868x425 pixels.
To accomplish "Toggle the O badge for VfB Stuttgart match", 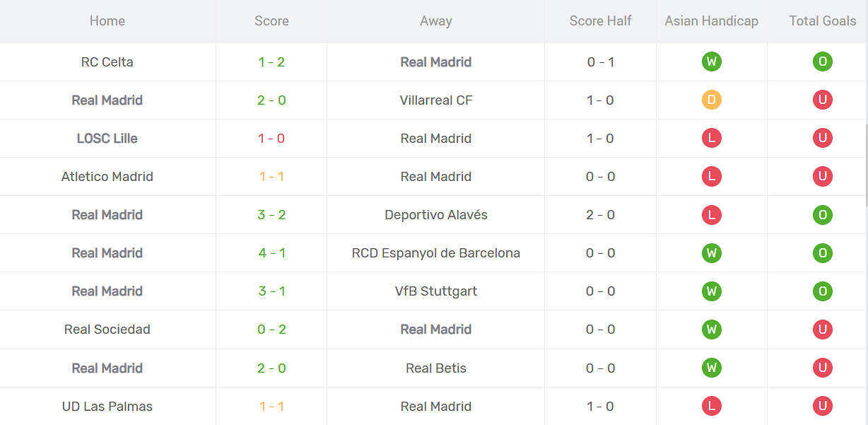I will [x=822, y=291].
